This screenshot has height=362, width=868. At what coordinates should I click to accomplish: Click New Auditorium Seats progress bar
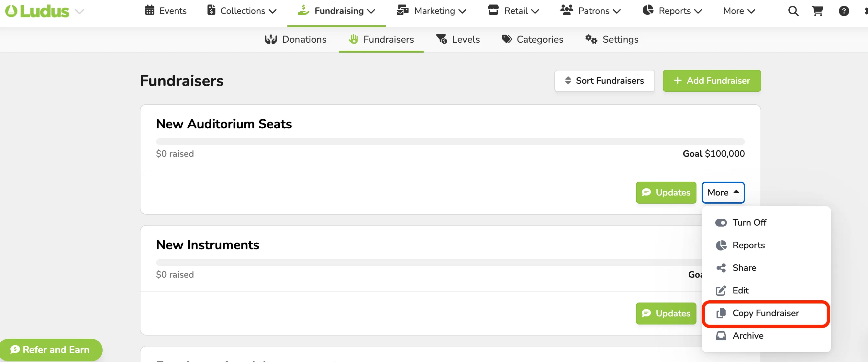click(450, 142)
